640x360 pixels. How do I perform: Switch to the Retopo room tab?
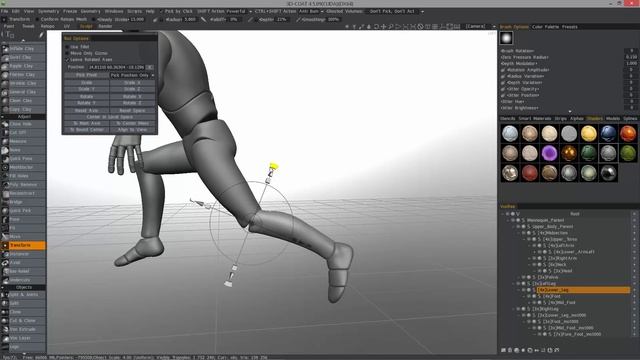pos(47,26)
